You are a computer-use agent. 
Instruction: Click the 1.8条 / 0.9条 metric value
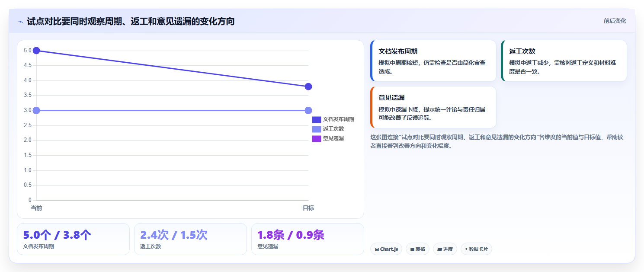(x=291, y=235)
